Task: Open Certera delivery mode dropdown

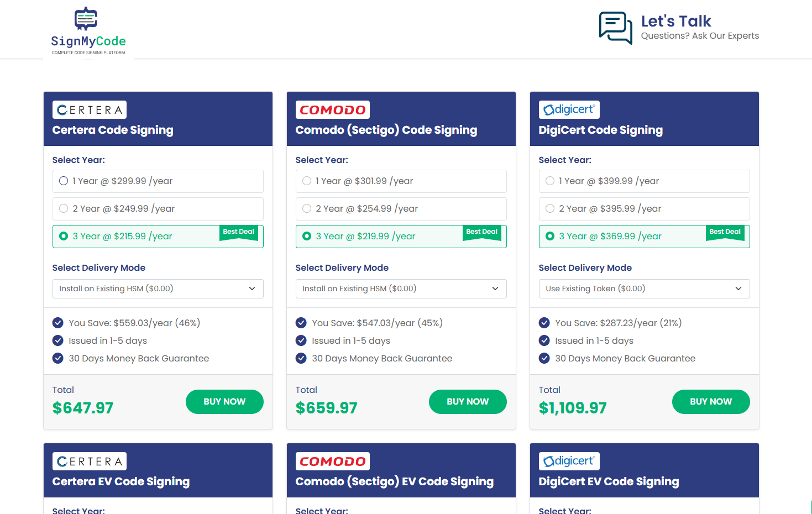Action: [158, 289]
